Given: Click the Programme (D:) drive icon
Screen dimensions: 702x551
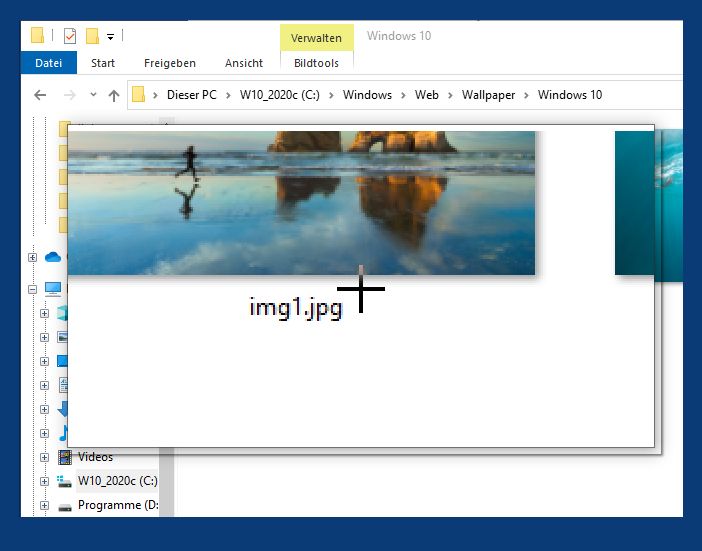Looking at the screenshot, I should [65, 507].
